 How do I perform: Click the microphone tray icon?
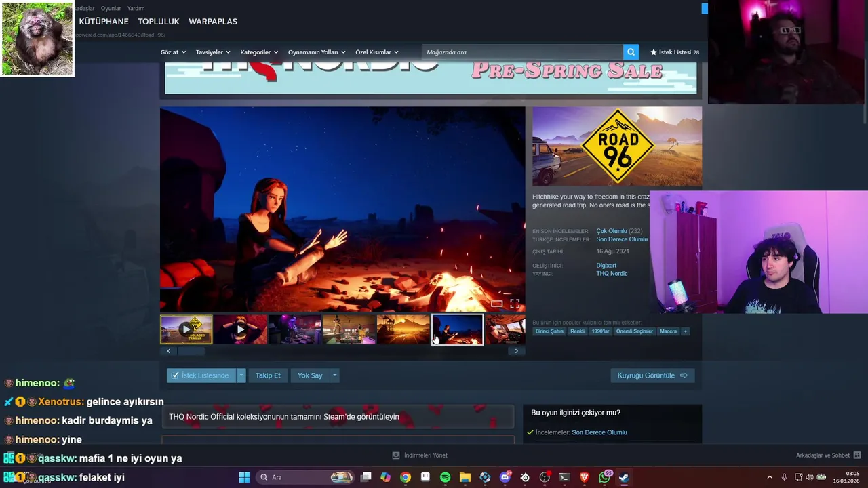pyautogui.click(x=785, y=477)
